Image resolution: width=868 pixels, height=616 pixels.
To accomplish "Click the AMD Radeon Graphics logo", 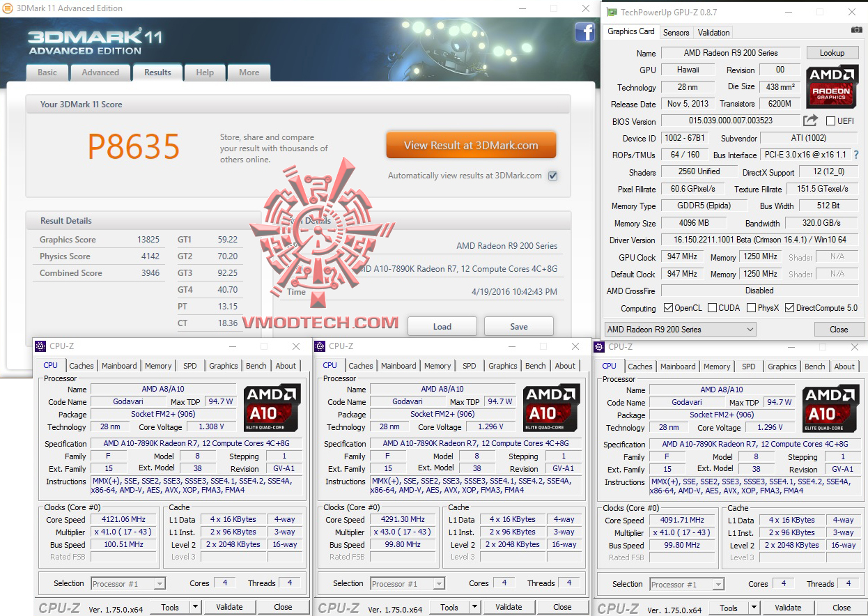I will click(x=831, y=87).
